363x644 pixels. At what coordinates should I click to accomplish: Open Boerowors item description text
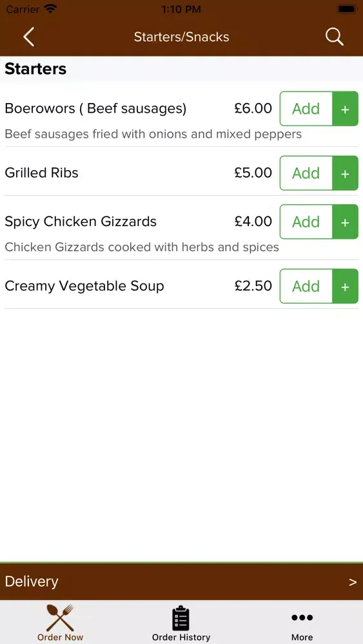[153, 134]
